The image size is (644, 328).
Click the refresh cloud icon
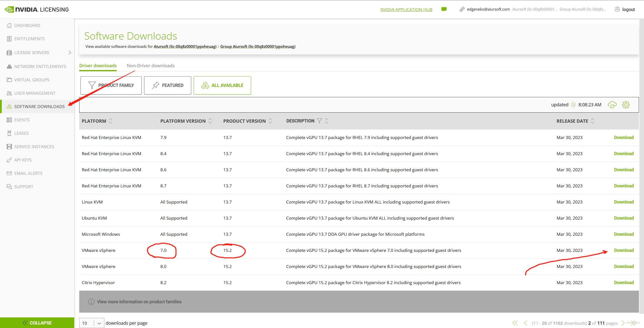(x=612, y=105)
